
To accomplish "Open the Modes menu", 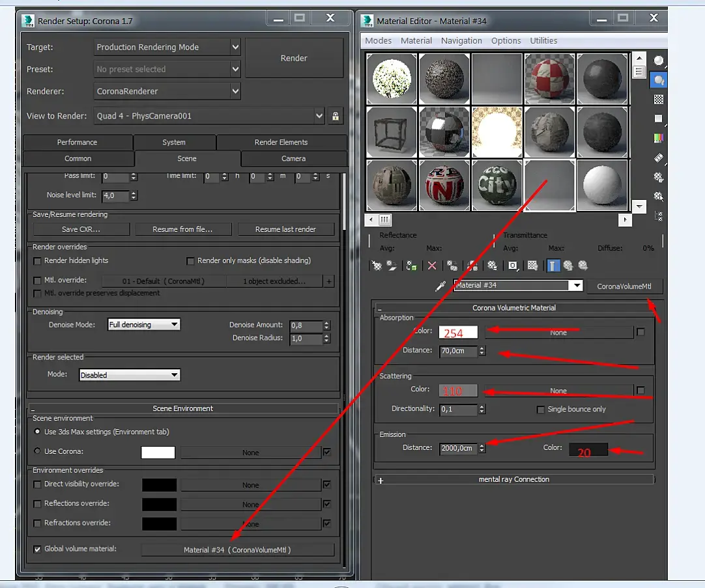I will [378, 41].
